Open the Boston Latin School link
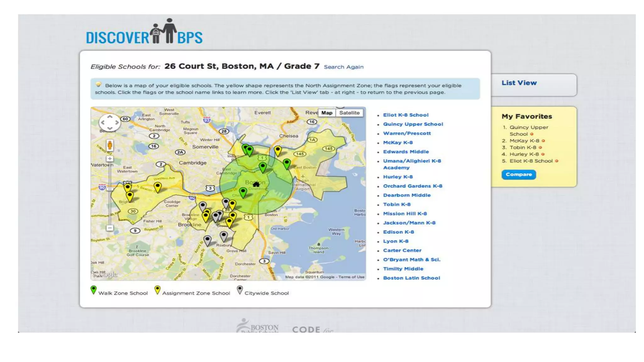 pos(411,278)
